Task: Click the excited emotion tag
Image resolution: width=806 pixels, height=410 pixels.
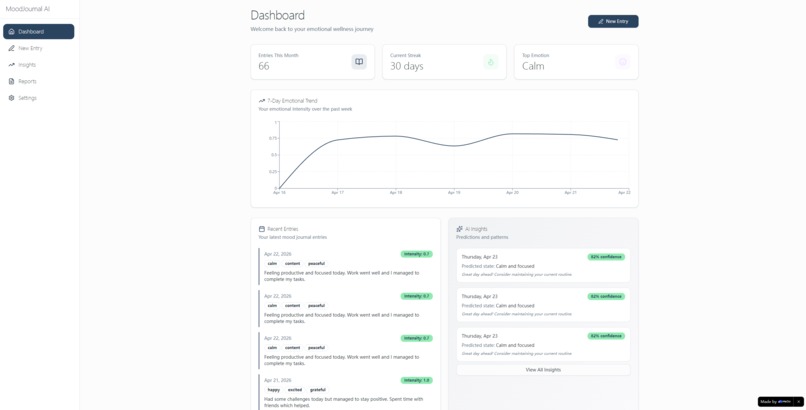Action: point(295,390)
